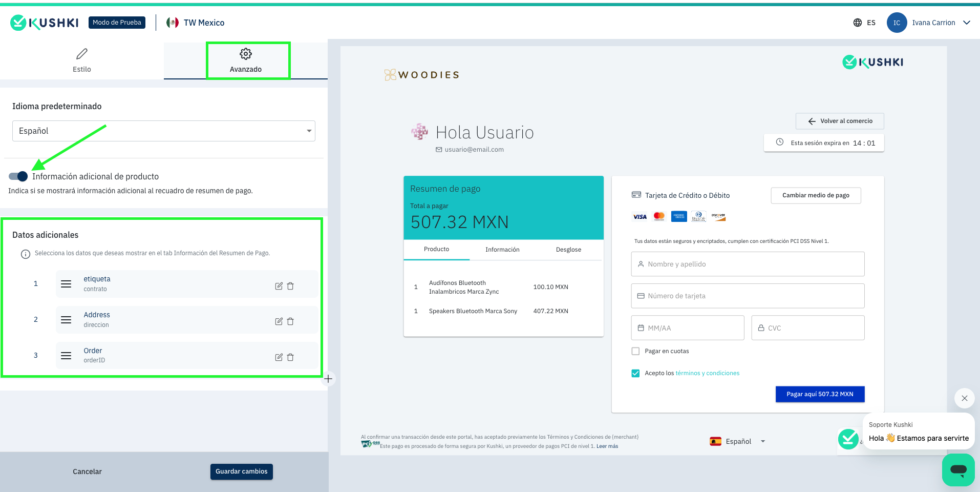Delete the Address data row

pos(290,321)
